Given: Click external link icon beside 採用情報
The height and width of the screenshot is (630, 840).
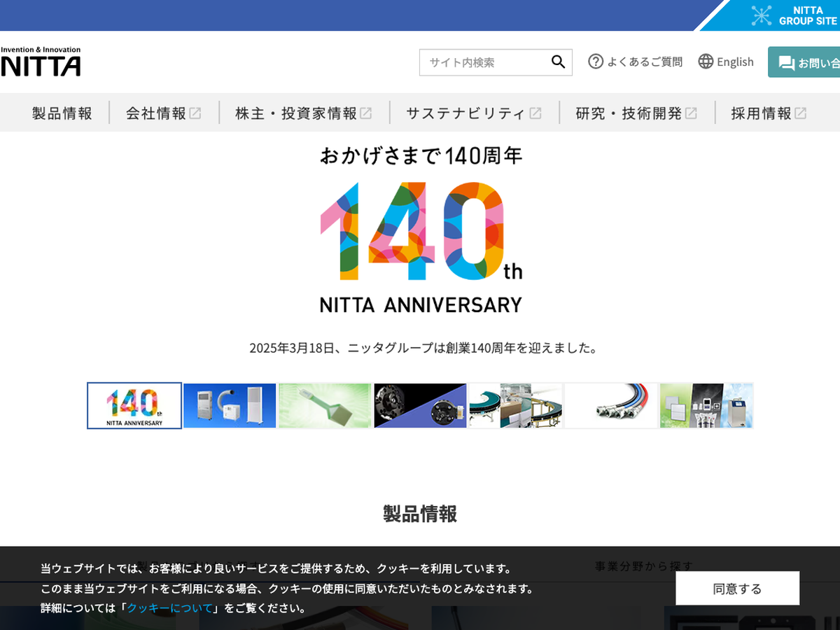Looking at the screenshot, I should (800, 113).
